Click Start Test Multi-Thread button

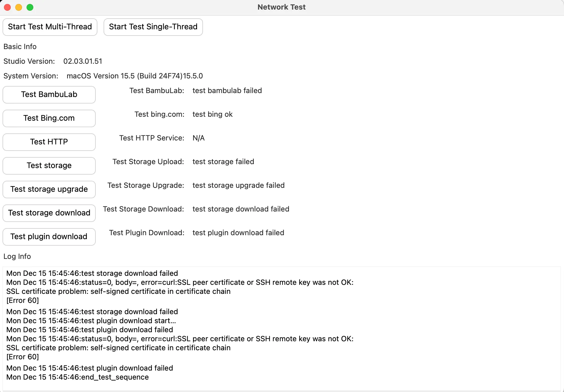pos(50,27)
